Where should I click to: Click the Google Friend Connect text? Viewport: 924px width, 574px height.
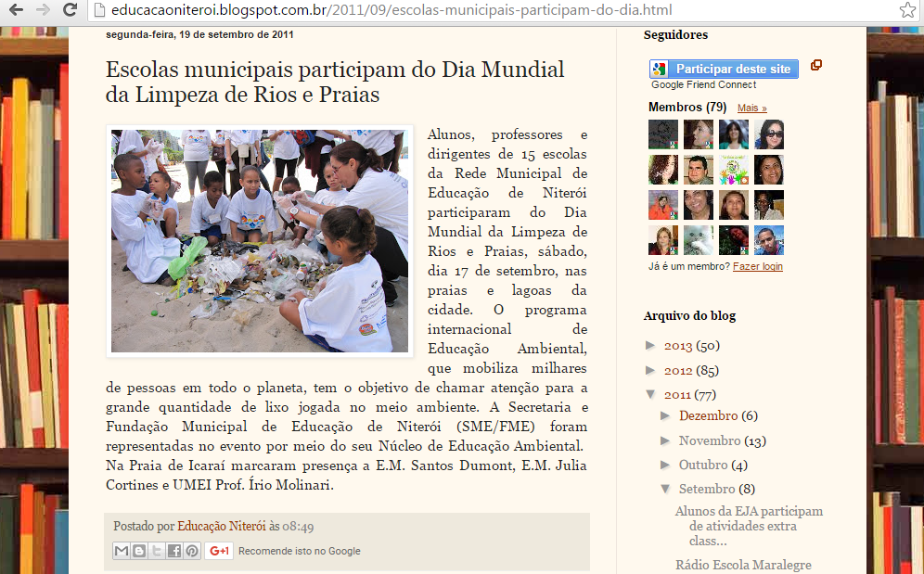[x=703, y=85]
